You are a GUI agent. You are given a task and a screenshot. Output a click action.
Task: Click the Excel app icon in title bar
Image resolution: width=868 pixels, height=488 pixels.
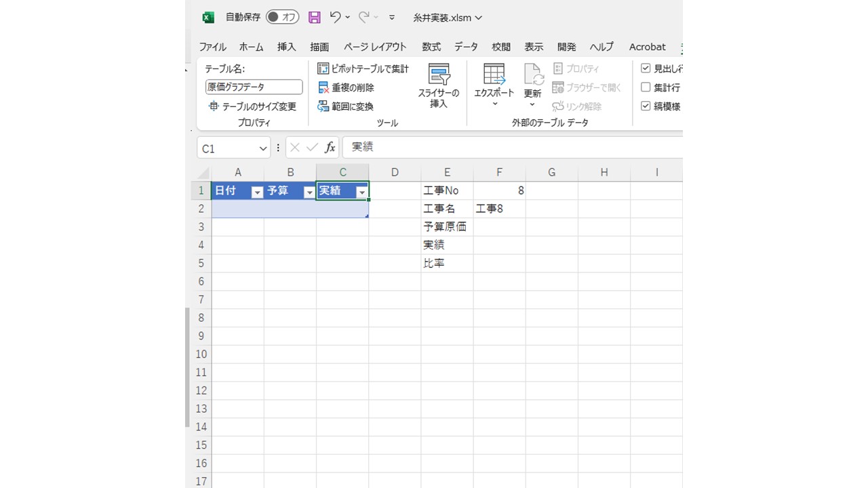point(208,18)
